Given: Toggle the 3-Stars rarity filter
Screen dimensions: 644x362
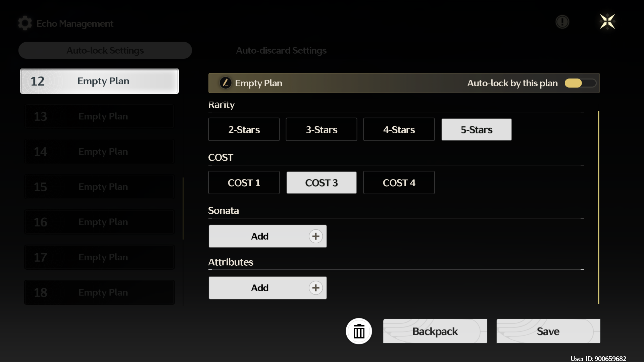Looking at the screenshot, I should pos(321,130).
